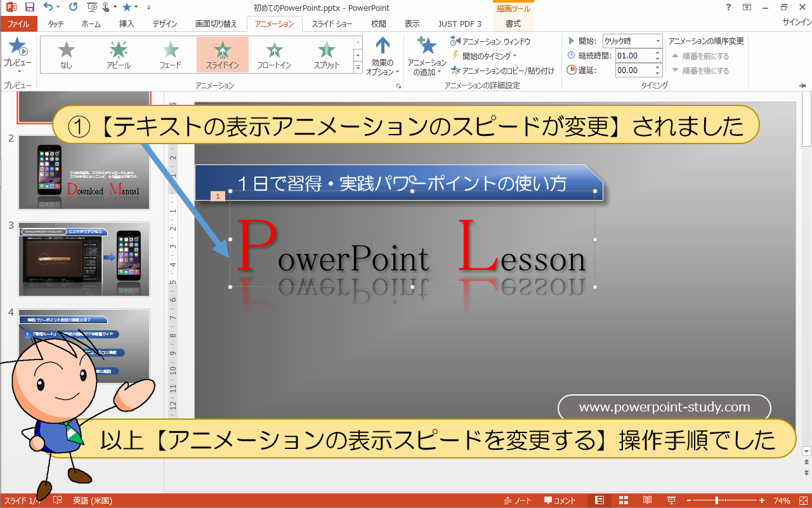Switch to the 画面切り替え tab
The height and width of the screenshot is (508, 812).
(x=216, y=24)
